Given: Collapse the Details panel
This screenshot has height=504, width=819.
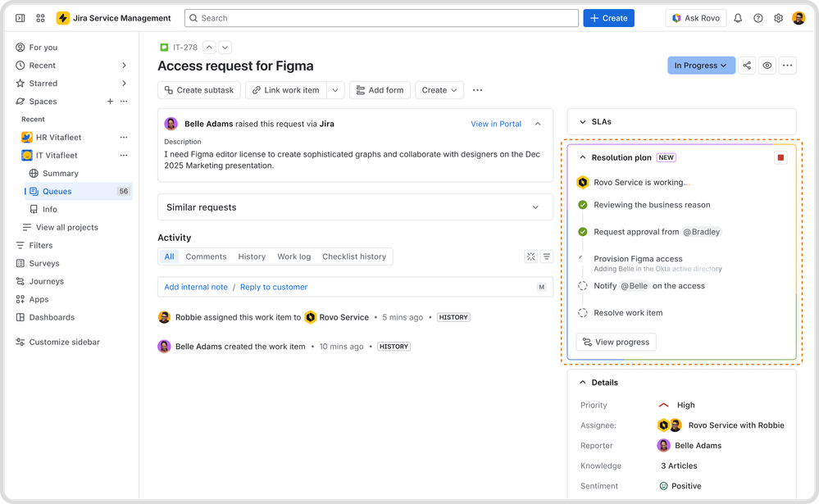Looking at the screenshot, I should tap(582, 383).
